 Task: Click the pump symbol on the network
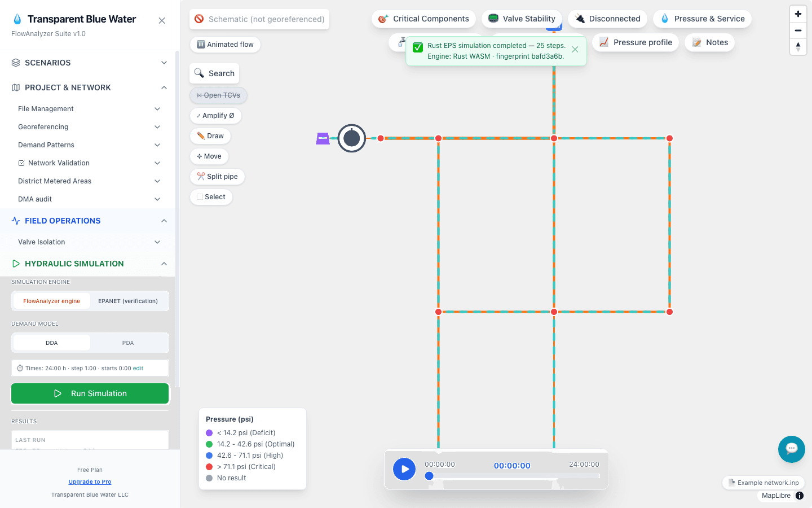coord(352,138)
